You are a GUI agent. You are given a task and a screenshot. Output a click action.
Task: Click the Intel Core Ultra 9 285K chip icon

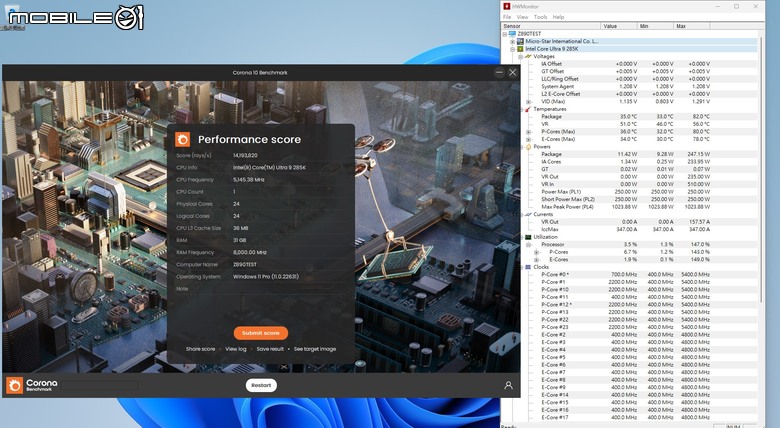coord(520,49)
